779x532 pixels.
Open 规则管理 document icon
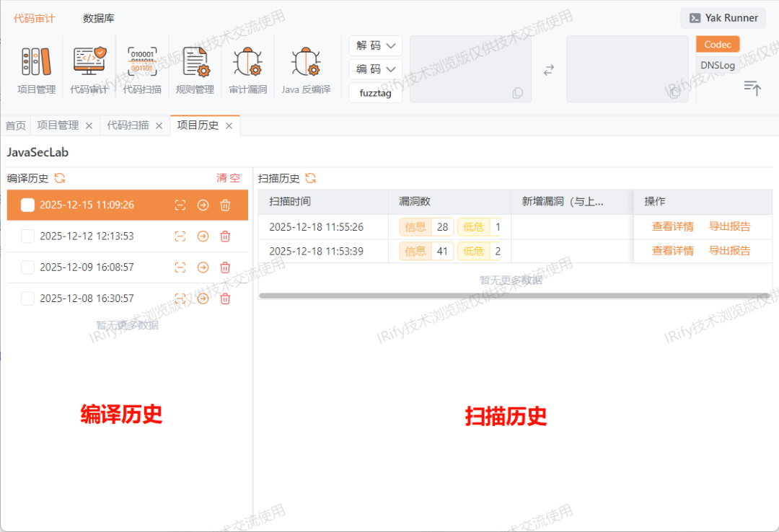click(195, 61)
